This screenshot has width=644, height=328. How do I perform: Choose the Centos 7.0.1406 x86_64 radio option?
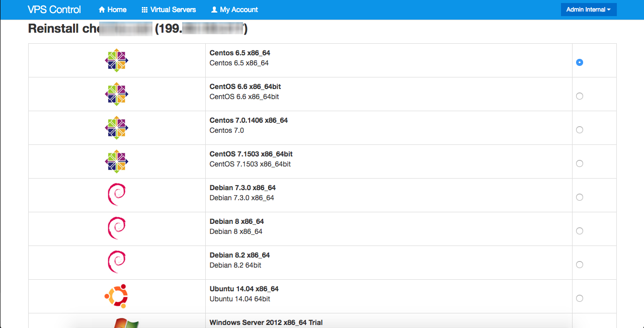pyautogui.click(x=580, y=130)
